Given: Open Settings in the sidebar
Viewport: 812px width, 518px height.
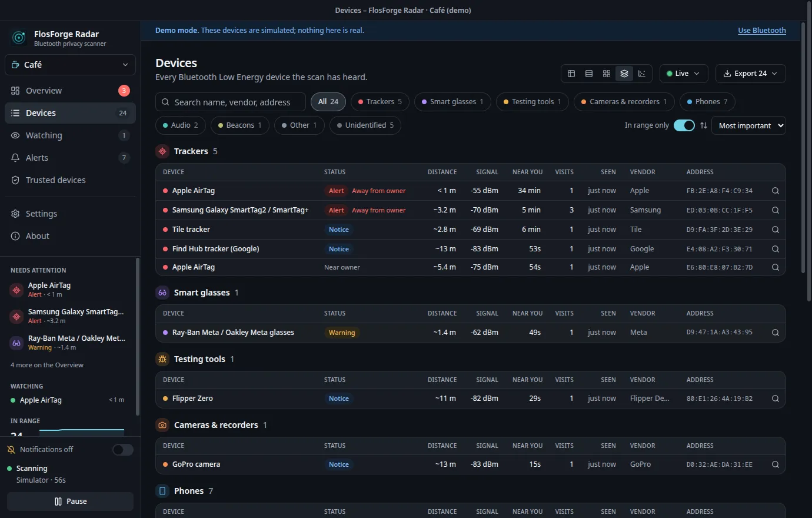Looking at the screenshot, I should pyautogui.click(x=70, y=214).
